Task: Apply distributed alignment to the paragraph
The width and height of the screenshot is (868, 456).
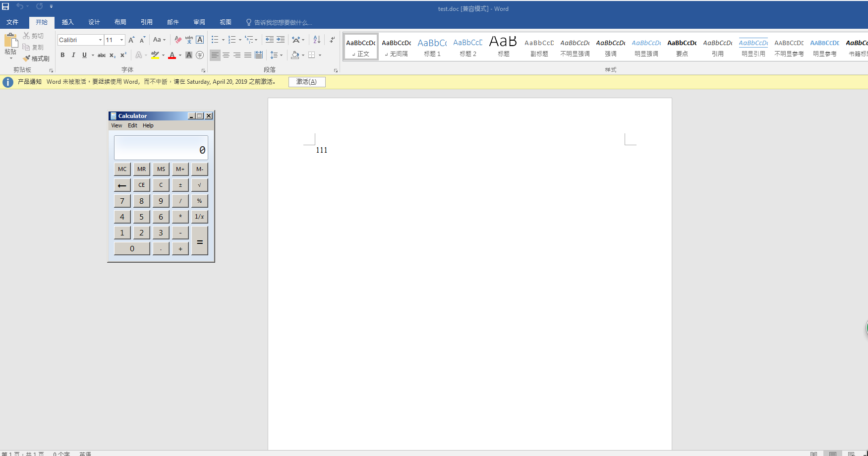Action: (259, 55)
